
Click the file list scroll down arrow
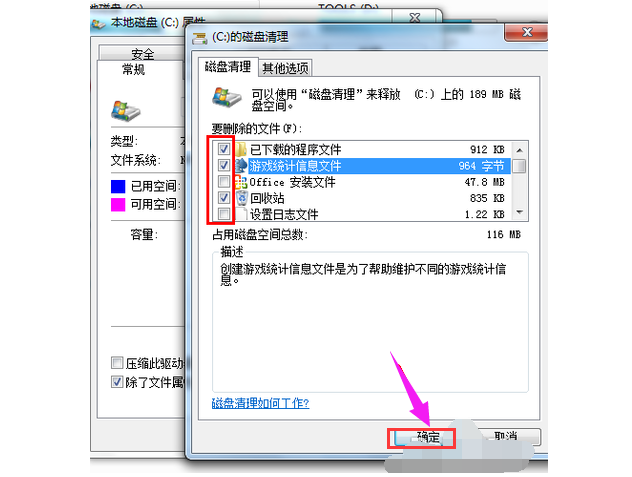pyautogui.click(x=520, y=212)
